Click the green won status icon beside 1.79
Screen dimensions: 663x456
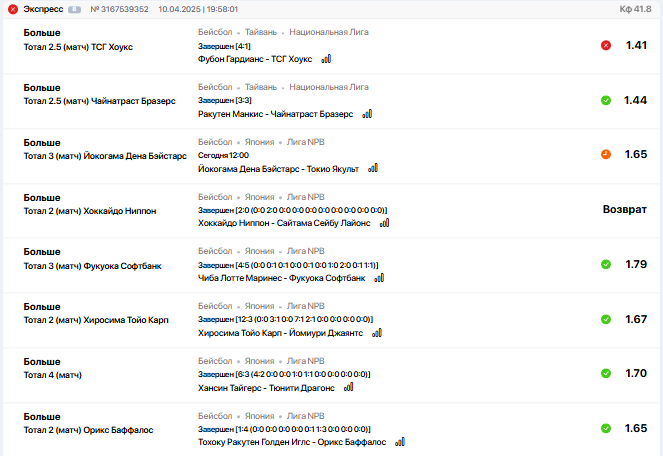pos(606,264)
